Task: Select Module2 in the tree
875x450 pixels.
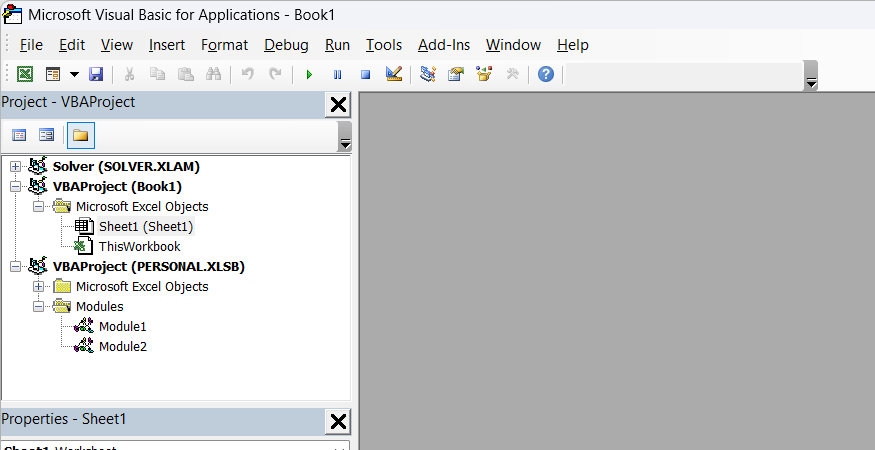Action: point(123,347)
